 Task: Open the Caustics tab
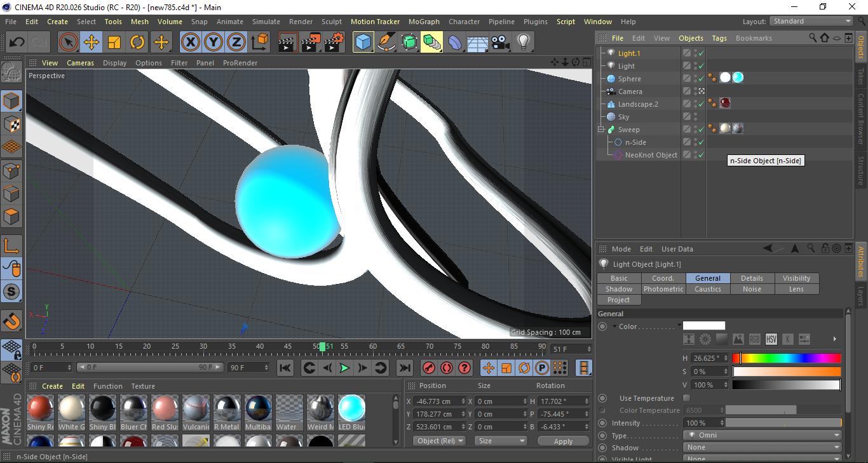point(708,289)
